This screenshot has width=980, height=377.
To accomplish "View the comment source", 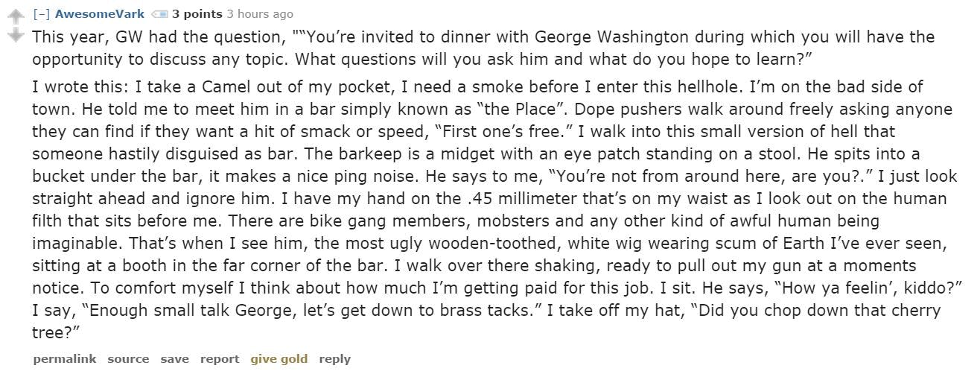I will pyautogui.click(x=128, y=359).
